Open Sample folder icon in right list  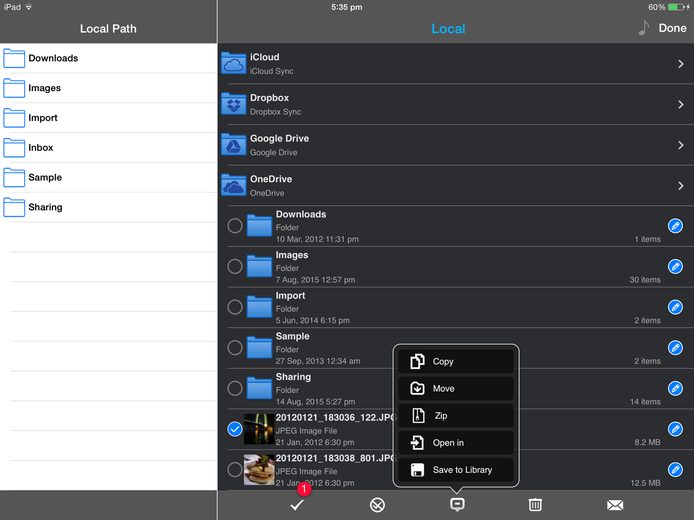(259, 348)
